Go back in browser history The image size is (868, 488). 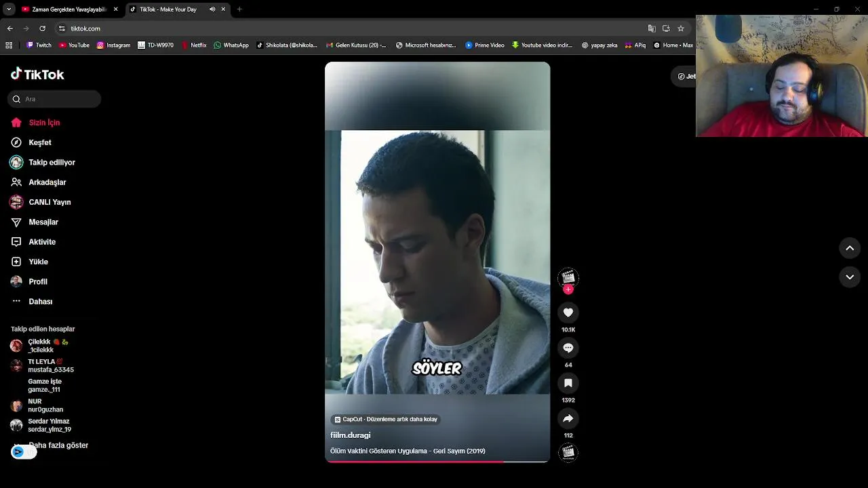[9, 28]
